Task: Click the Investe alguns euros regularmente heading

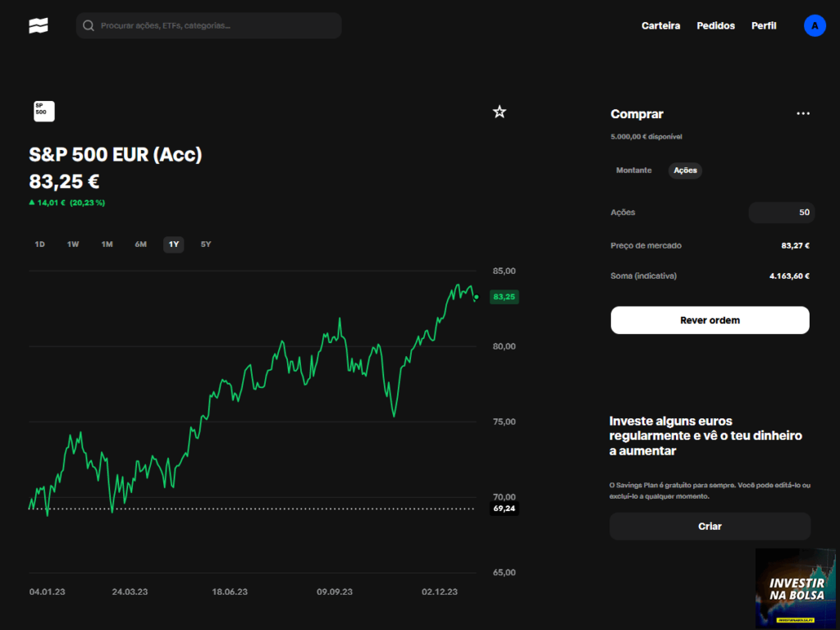Action: (705, 436)
